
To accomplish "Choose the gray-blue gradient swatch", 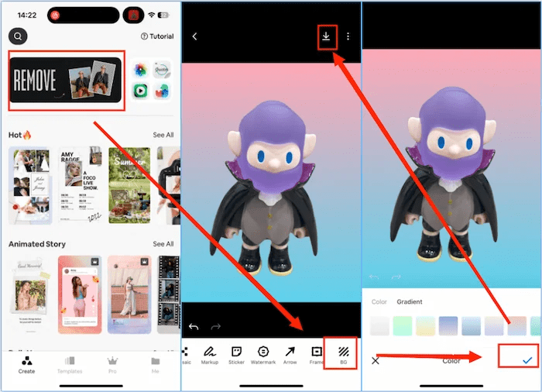I will click(471, 325).
